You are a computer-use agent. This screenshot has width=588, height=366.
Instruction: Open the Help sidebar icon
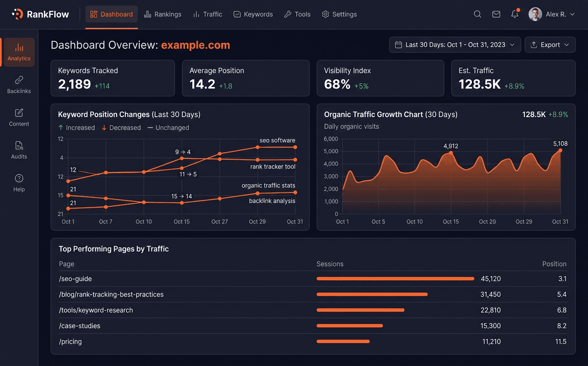click(x=19, y=178)
